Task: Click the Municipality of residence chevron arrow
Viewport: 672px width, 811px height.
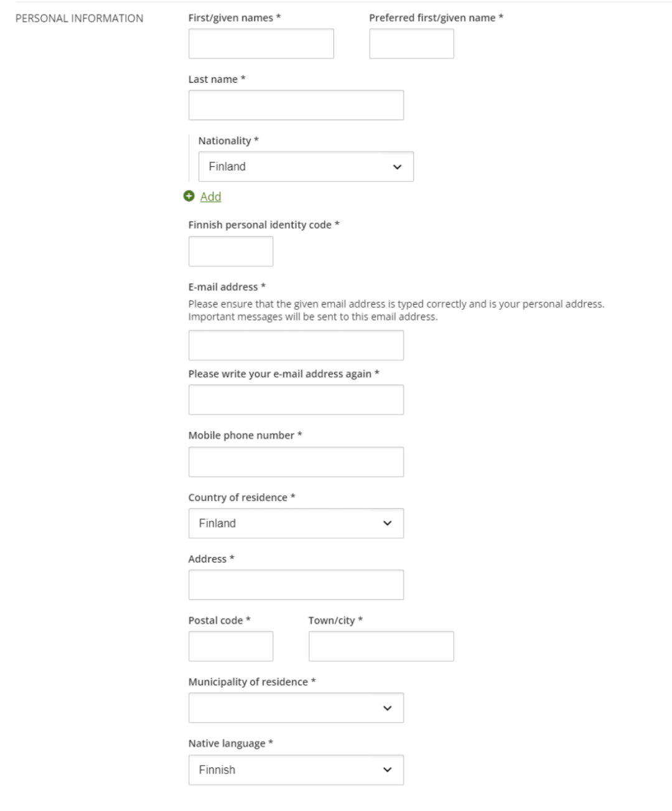Action: click(x=388, y=708)
